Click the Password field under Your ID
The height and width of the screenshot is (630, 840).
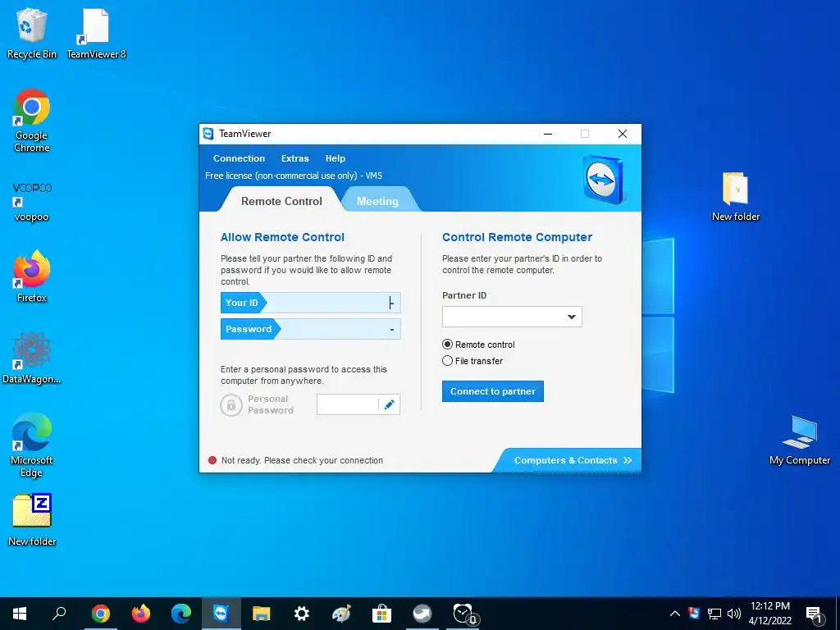pos(311,329)
